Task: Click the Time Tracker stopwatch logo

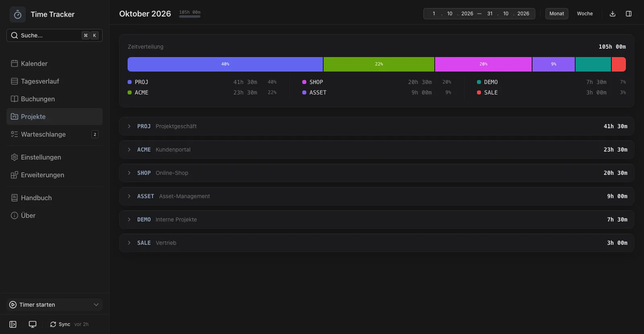Action: [18, 14]
